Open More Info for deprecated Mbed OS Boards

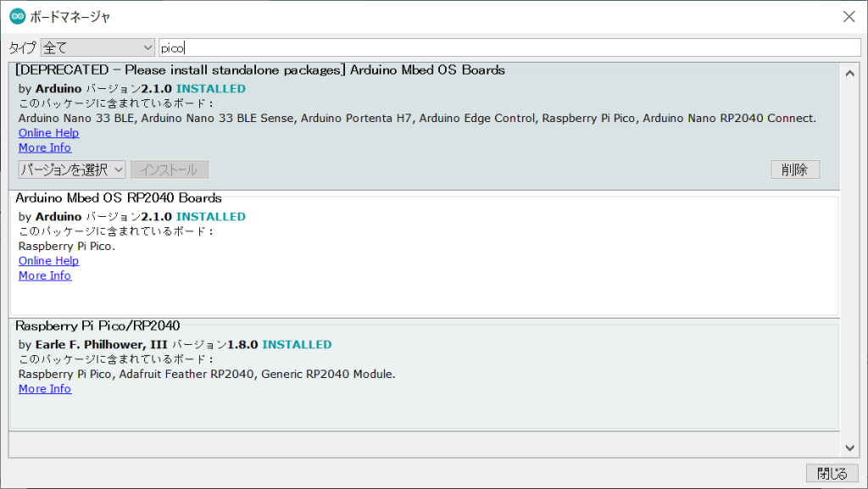[45, 147]
